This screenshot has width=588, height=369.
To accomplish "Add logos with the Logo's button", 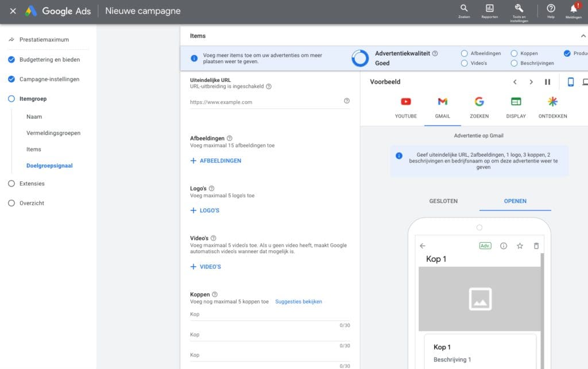I will [205, 211].
